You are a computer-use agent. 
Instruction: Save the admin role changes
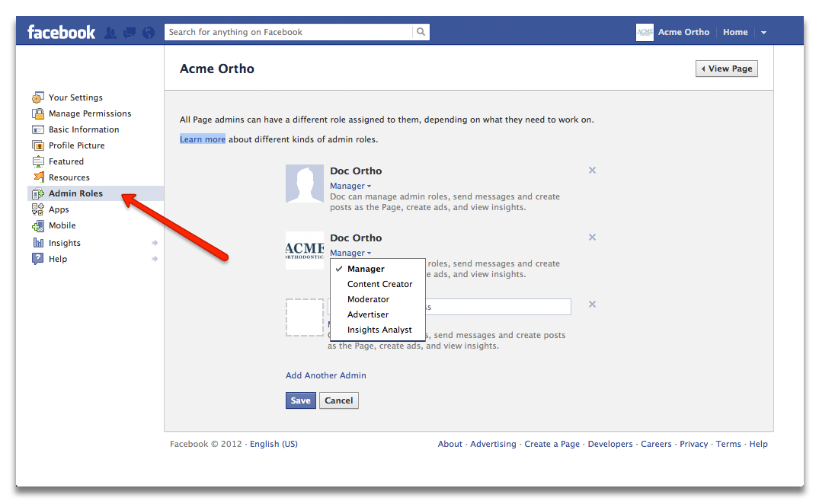pyautogui.click(x=300, y=400)
